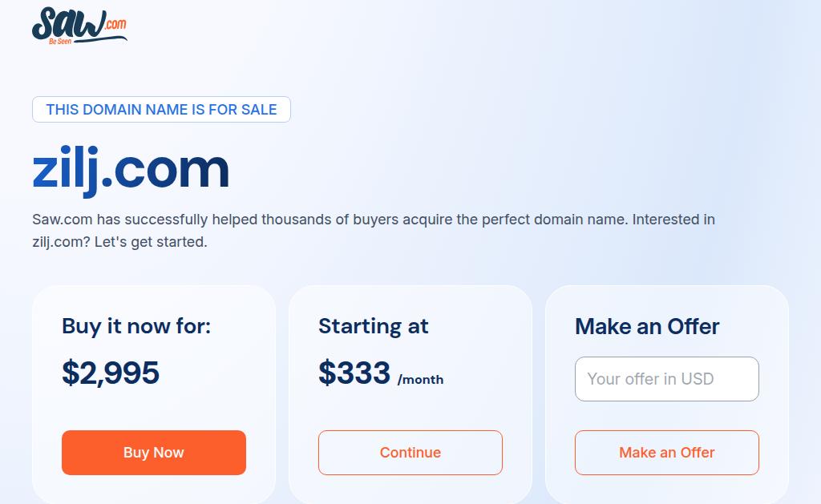Click the Saw.com description paragraph
This screenshot has width=821, height=504.
374,230
